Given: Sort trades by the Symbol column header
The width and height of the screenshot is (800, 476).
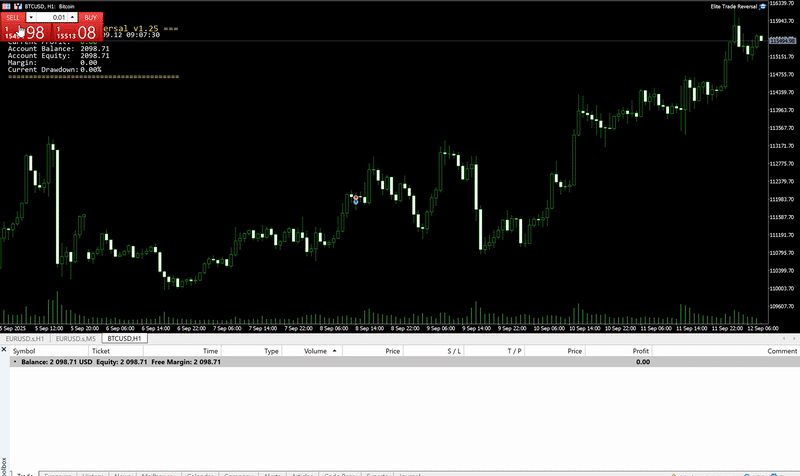Looking at the screenshot, I should pyautogui.click(x=49, y=351).
